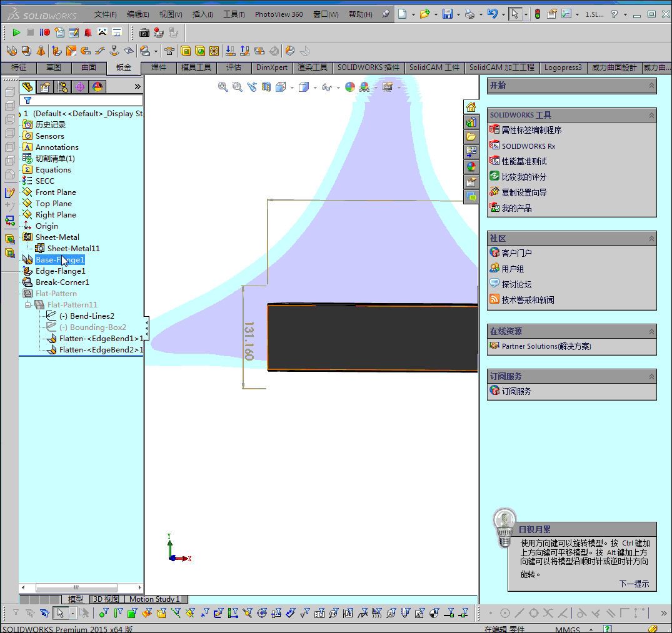
Task: Click the camera screen capture icon
Action: pos(144,32)
